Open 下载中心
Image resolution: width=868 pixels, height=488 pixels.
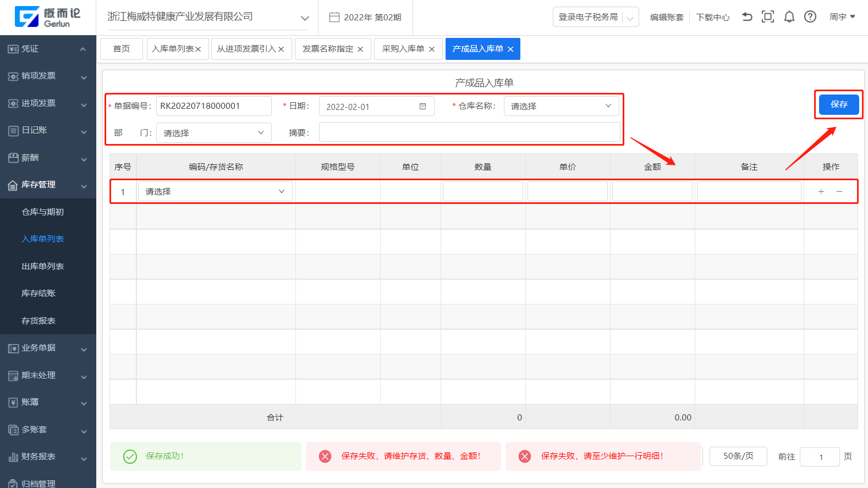coord(713,18)
